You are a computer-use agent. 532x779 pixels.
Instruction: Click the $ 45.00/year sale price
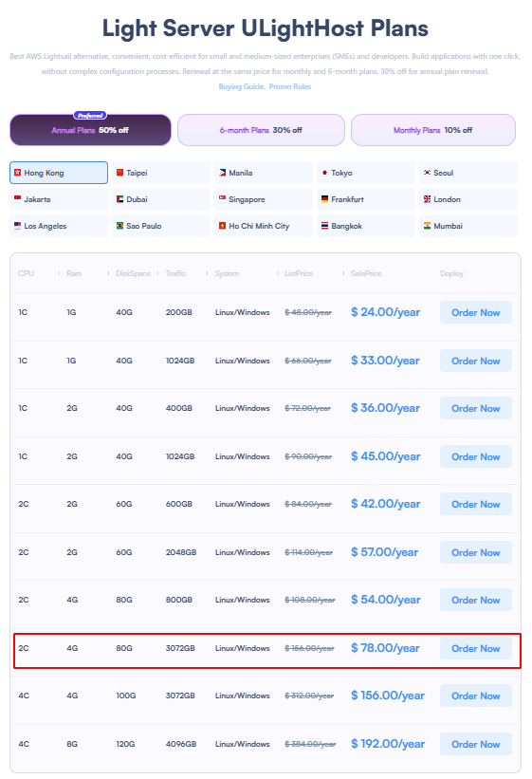coord(385,456)
